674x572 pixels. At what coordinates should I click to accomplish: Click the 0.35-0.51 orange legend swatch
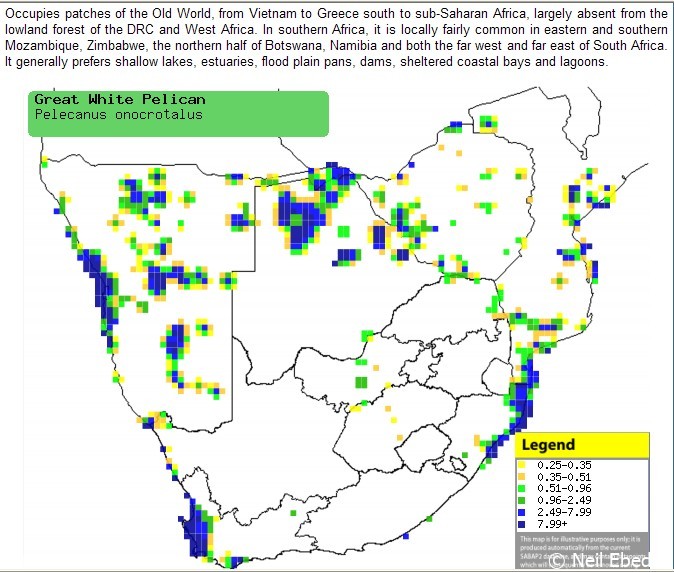(523, 476)
